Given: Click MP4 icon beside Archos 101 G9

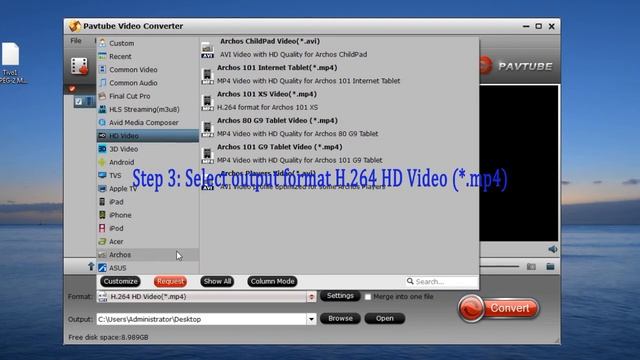Looking at the screenshot, I should point(207,156).
